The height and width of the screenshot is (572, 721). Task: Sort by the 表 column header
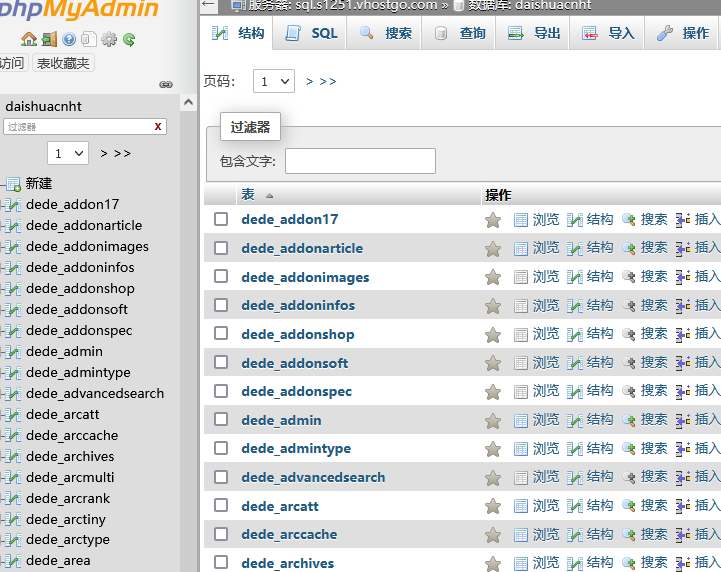[x=248, y=195]
